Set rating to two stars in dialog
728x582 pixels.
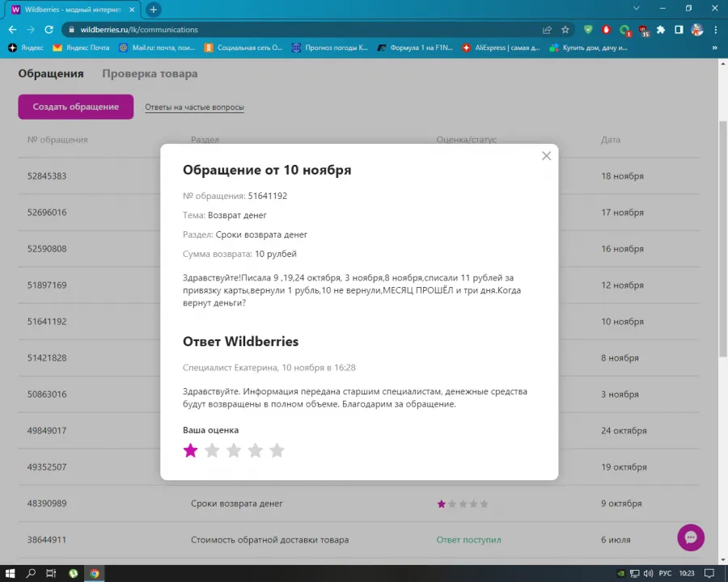click(x=212, y=450)
